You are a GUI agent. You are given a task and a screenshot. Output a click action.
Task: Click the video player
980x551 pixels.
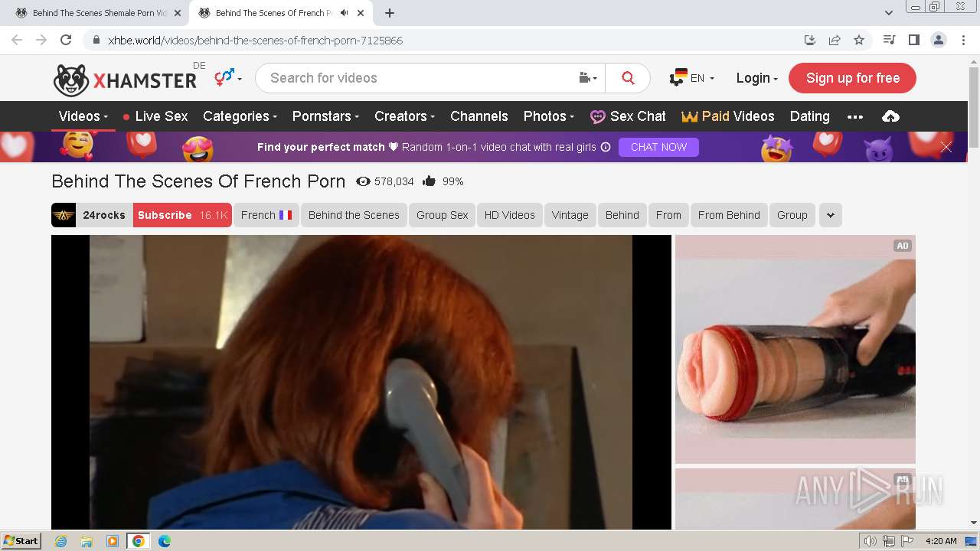click(361, 382)
